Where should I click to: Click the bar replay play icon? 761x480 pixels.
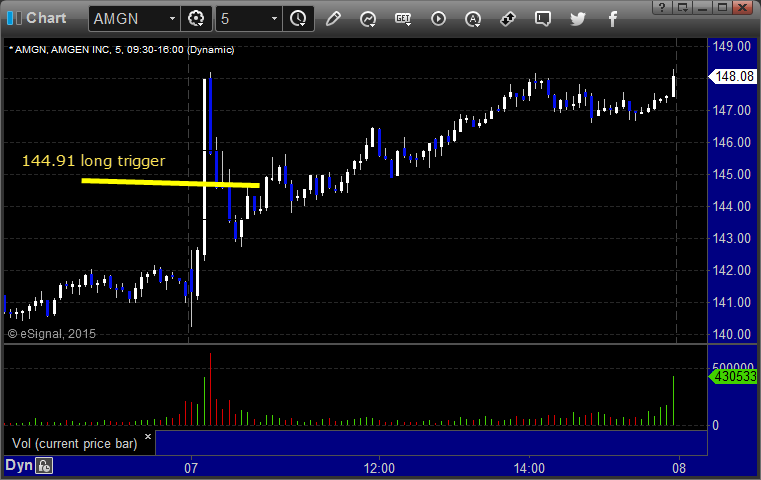(x=438, y=19)
